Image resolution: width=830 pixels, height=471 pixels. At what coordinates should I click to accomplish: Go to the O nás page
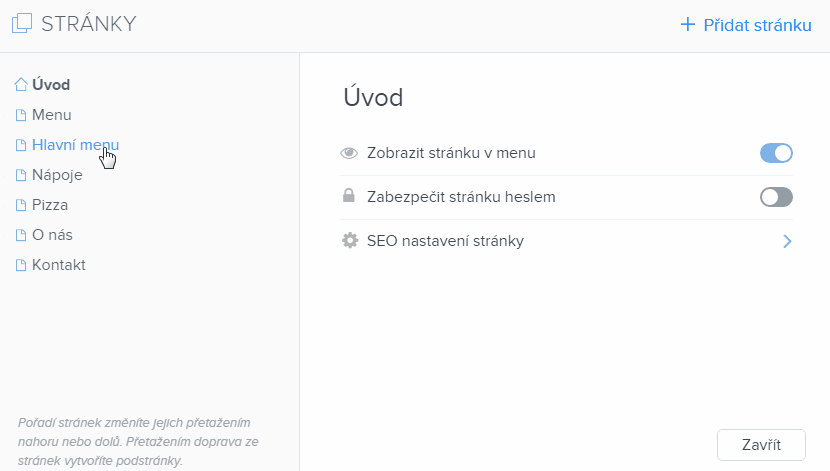52,235
